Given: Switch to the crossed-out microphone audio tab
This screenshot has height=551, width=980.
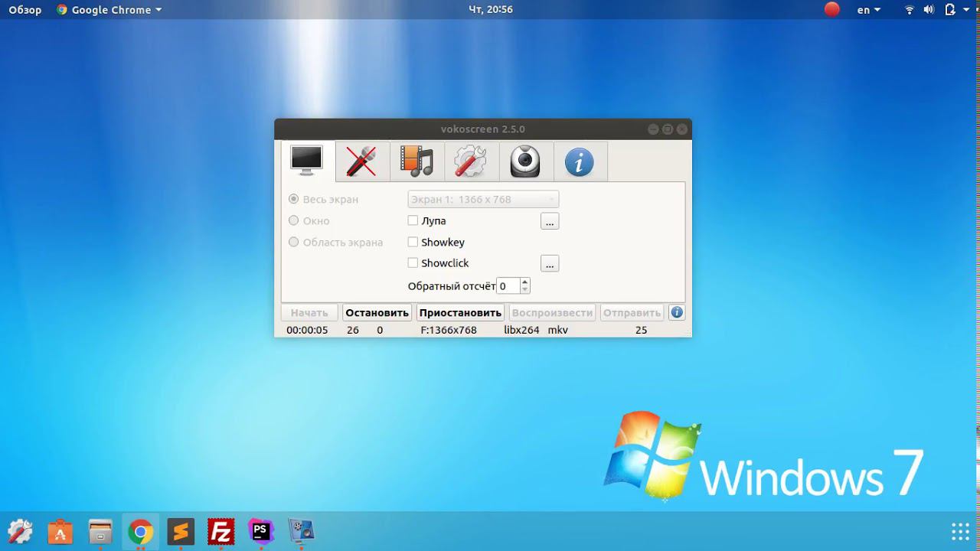Looking at the screenshot, I should (x=361, y=161).
